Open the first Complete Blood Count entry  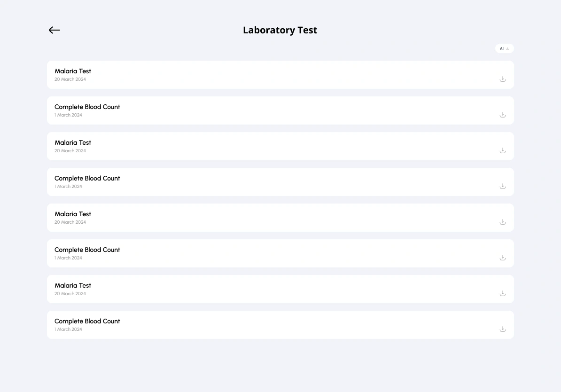coord(280,110)
